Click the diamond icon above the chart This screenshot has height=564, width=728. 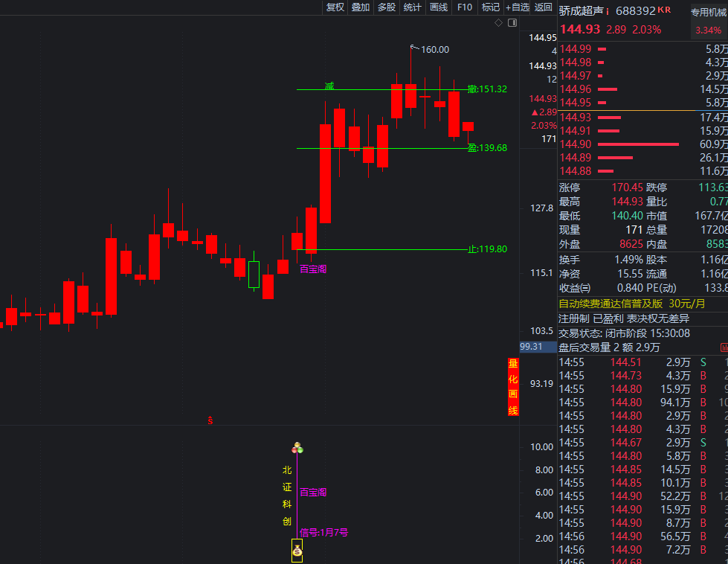coord(498,23)
